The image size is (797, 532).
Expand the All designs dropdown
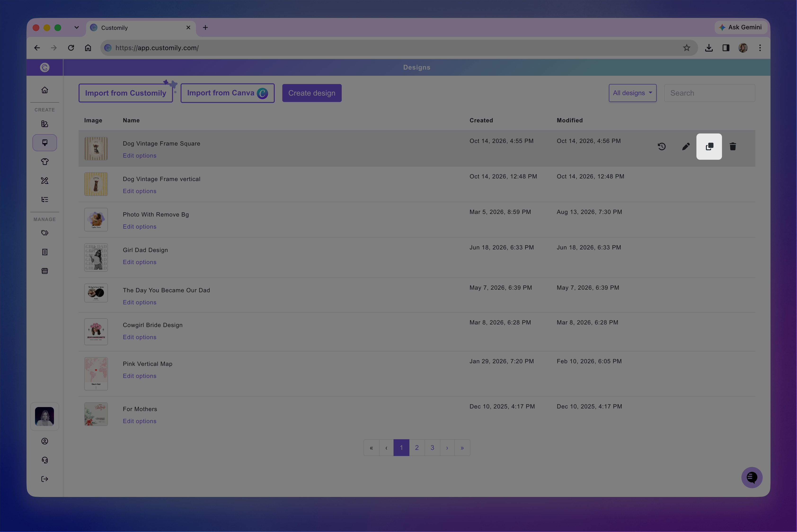coord(633,93)
